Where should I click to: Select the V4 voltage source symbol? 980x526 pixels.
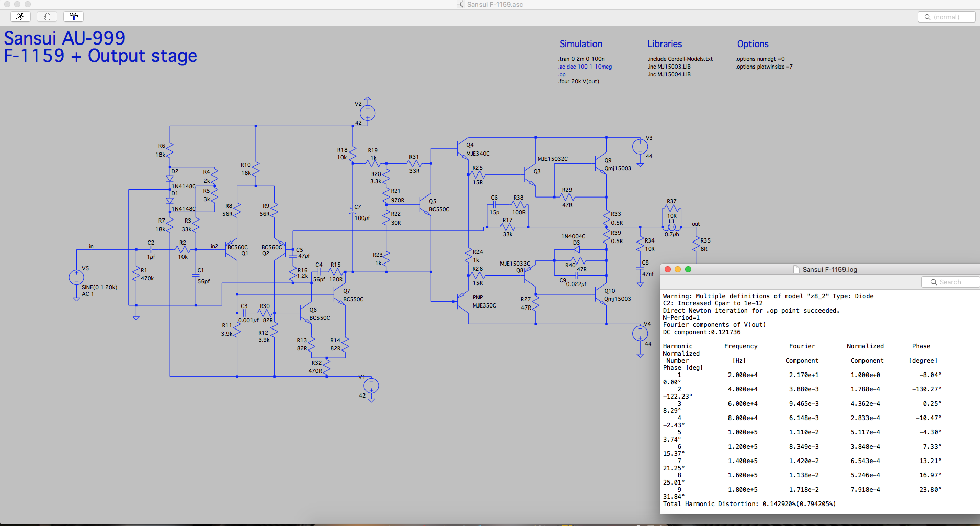tap(640, 334)
